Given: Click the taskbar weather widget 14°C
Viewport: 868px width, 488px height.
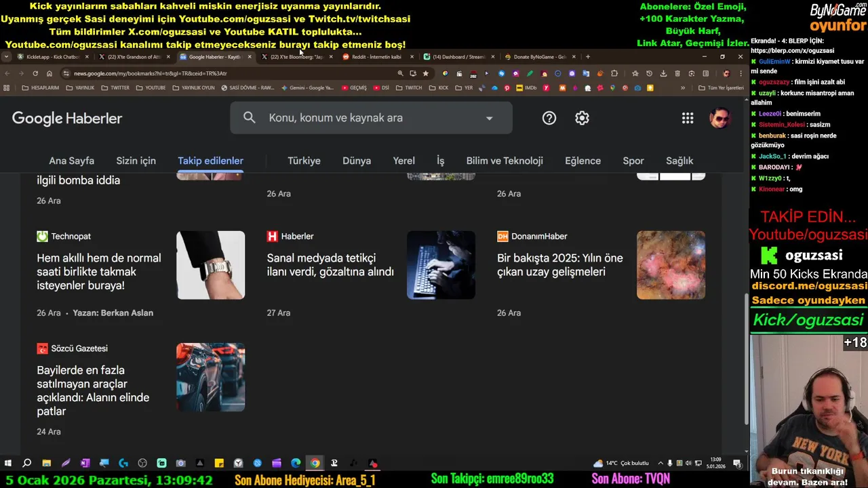Looking at the screenshot, I should [621, 464].
